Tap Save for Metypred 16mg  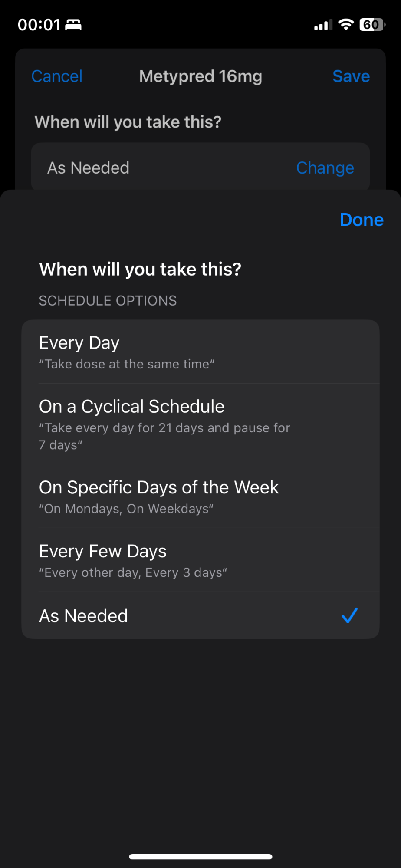(351, 76)
